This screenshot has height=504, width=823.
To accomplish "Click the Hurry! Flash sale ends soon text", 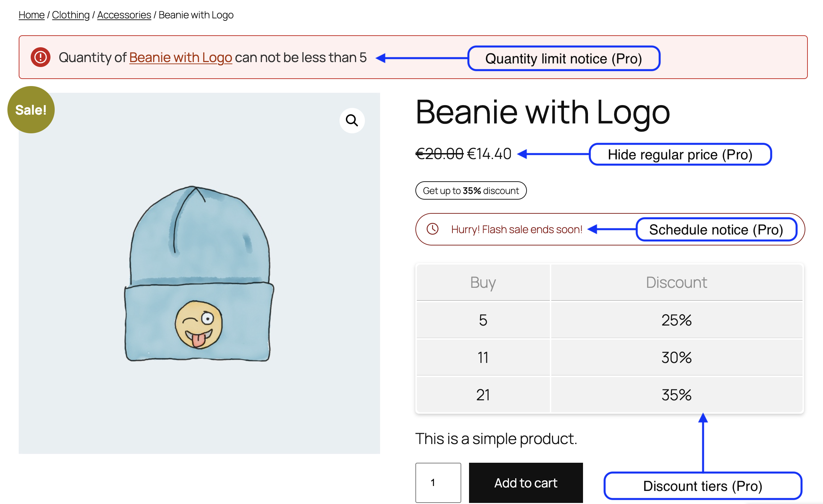I will click(516, 229).
